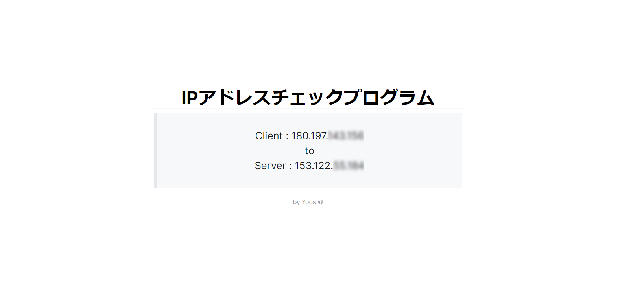Click the "Yoos" author name
The width and height of the screenshot is (644, 303).
309,202
